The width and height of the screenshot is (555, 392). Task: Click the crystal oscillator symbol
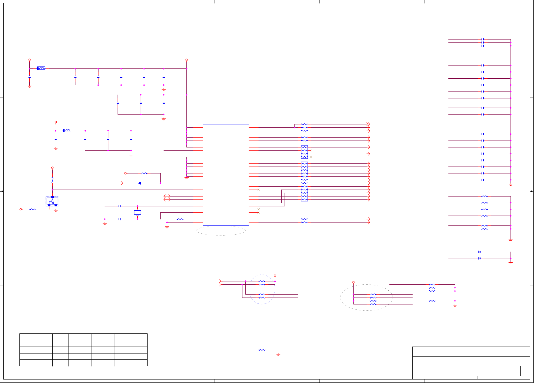click(x=137, y=213)
